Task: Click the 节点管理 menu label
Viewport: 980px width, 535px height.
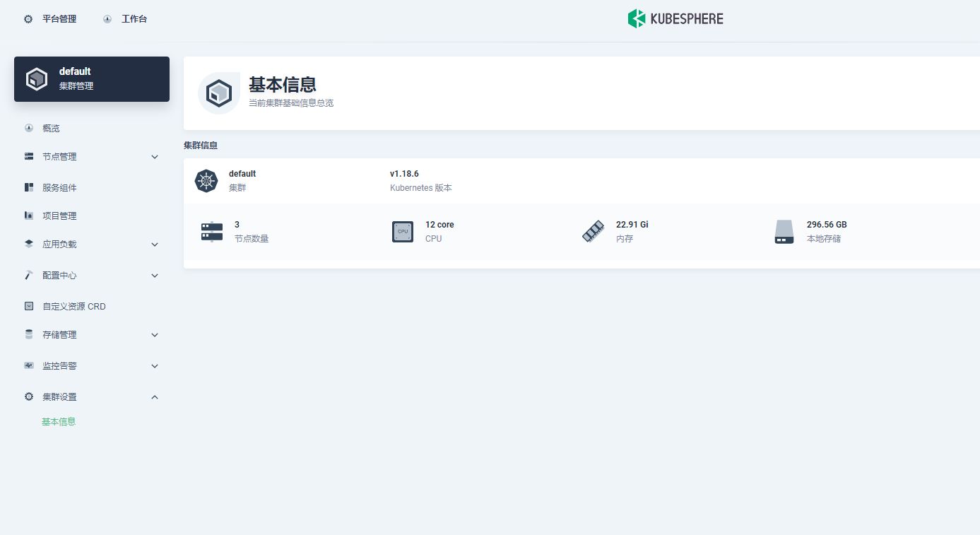Action: coord(59,157)
